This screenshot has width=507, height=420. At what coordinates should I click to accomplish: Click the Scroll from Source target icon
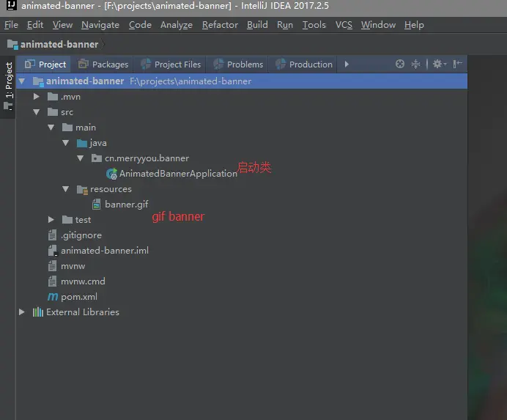point(399,64)
